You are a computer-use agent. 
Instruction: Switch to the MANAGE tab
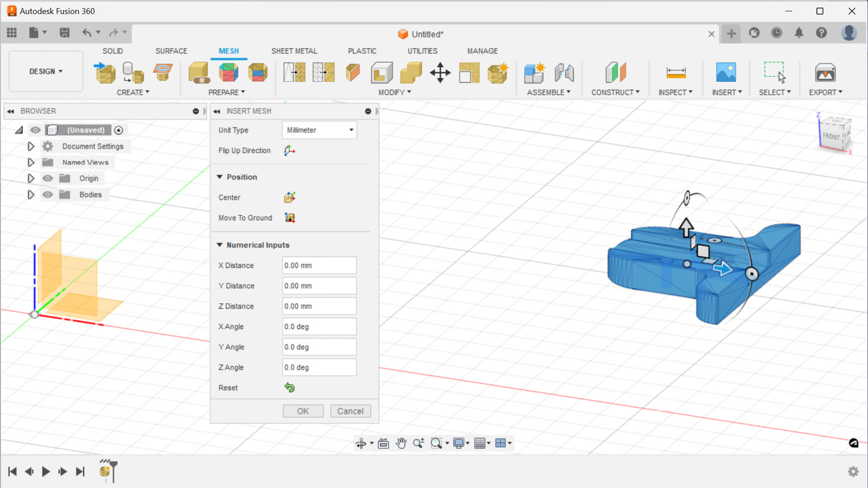pos(482,51)
